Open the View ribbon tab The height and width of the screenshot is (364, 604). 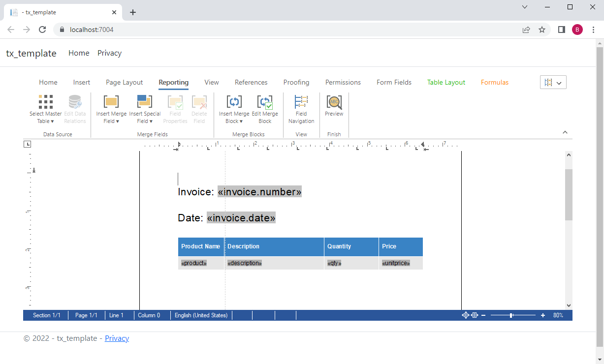[x=212, y=83]
